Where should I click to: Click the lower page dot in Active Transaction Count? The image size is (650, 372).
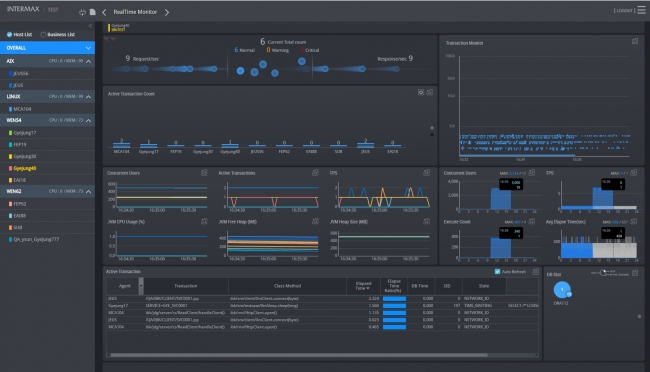(432, 135)
